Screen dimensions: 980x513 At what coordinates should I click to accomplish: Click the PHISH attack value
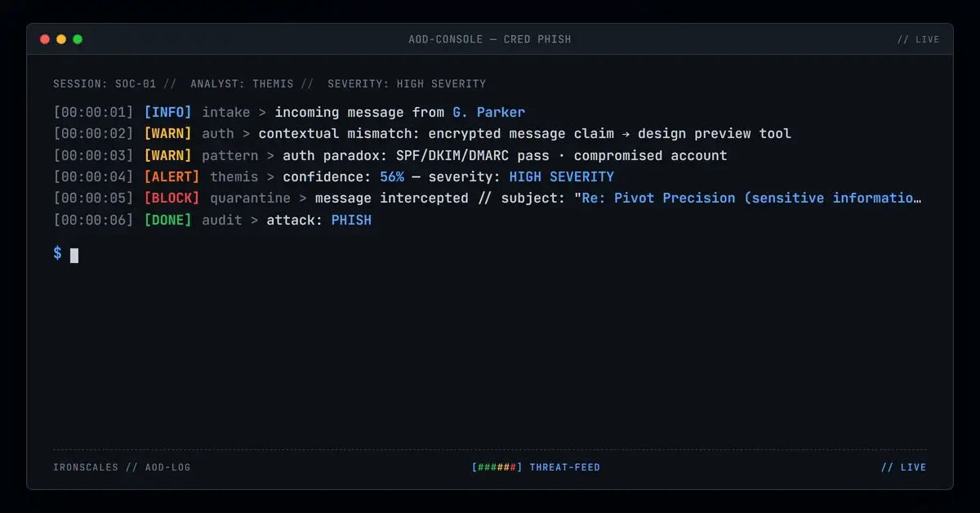pyautogui.click(x=351, y=220)
